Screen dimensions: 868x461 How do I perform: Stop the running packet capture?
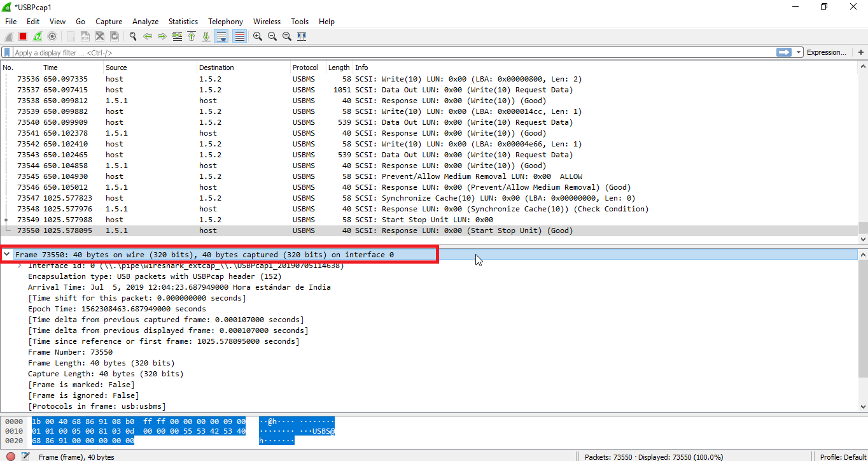[23, 37]
